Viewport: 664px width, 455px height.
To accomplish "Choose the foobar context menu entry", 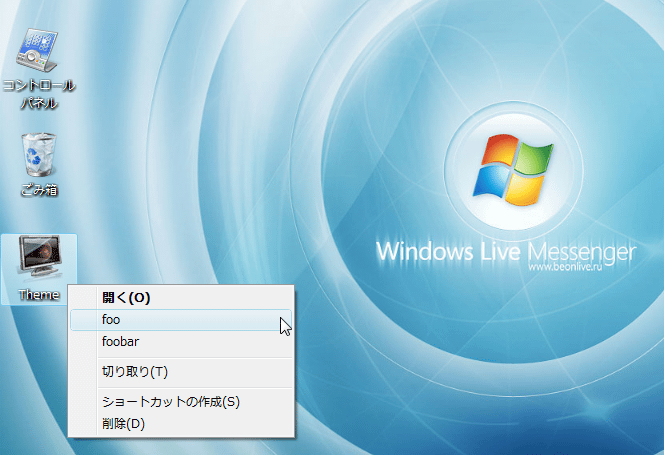I will [181, 341].
